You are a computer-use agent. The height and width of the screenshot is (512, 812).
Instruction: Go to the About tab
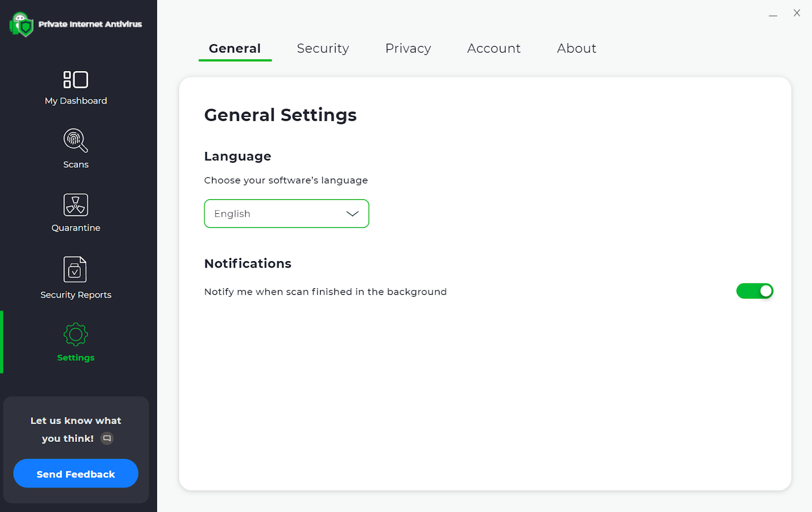point(577,48)
